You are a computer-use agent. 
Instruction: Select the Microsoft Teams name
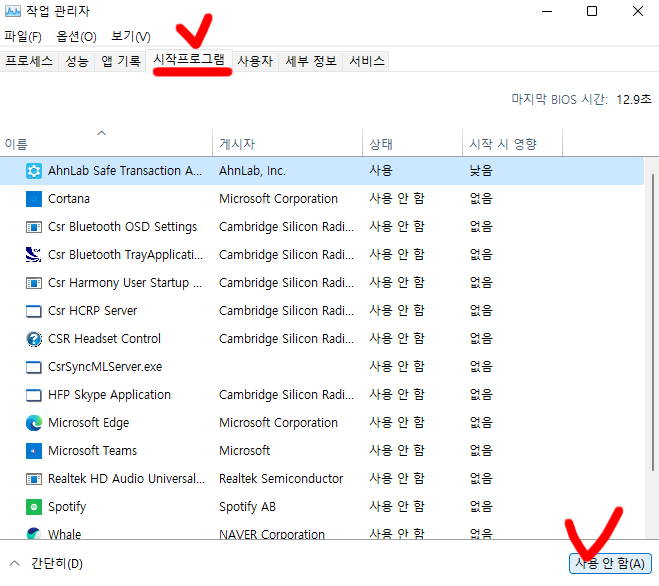(x=92, y=451)
